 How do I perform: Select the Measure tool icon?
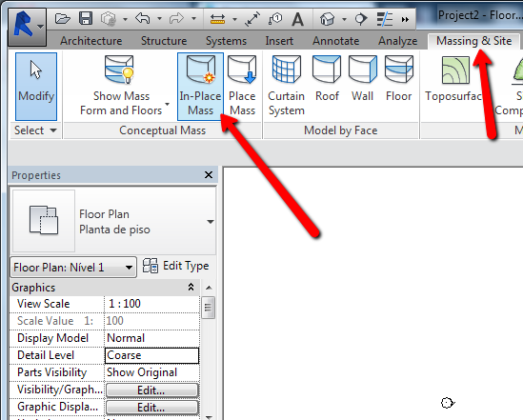pyautogui.click(x=217, y=19)
